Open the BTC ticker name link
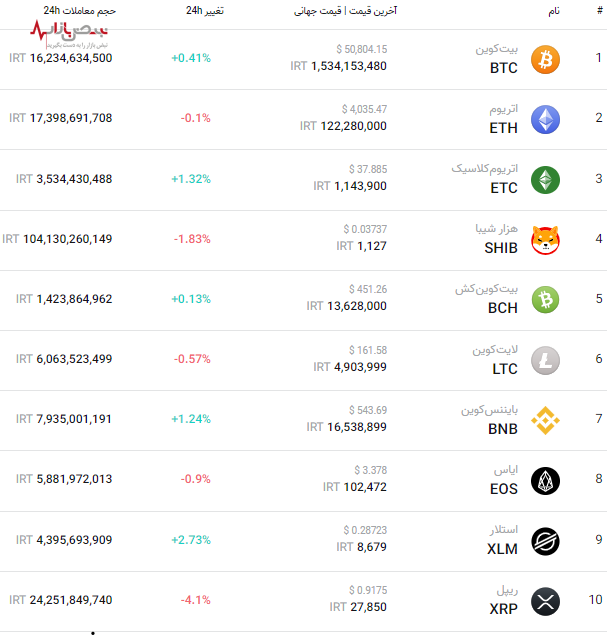 pos(504,68)
